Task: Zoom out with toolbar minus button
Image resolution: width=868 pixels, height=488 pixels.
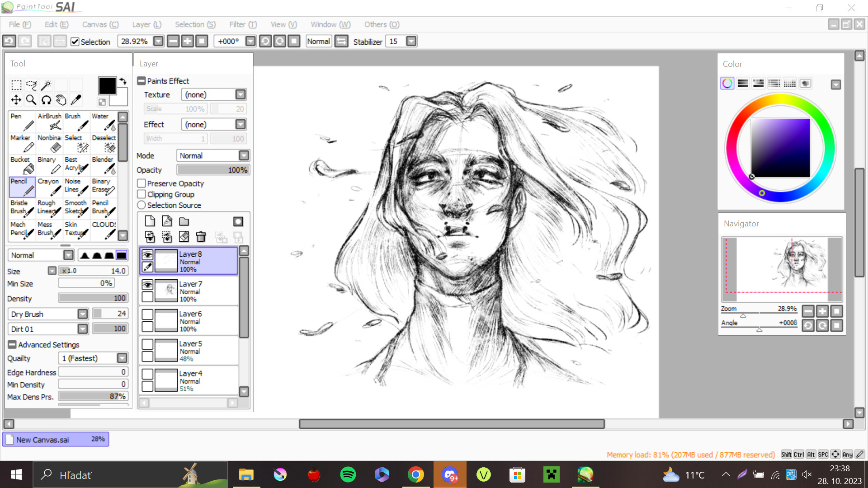Action: tap(173, 41)
